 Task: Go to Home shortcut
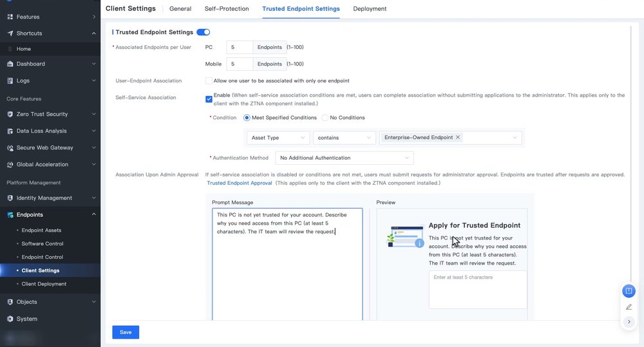[x=24, y=49]
